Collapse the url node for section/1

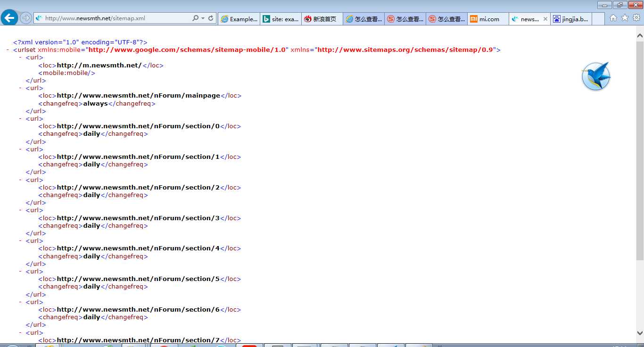coord(20,149)
